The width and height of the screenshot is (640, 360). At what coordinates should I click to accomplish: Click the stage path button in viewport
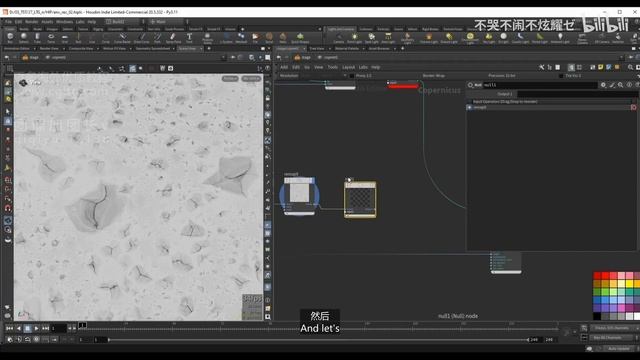coord(30,58)
